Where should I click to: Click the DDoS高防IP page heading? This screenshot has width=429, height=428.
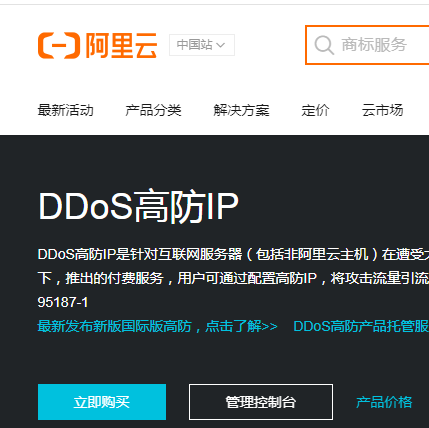(x=138, y=206)
